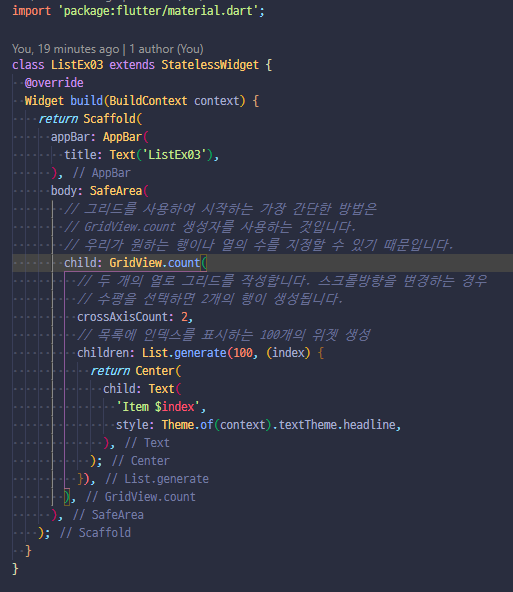Screen dimensions: 513x592
Task: Click the 'crossAxisCount:' property
Action: tap(125, 317)
